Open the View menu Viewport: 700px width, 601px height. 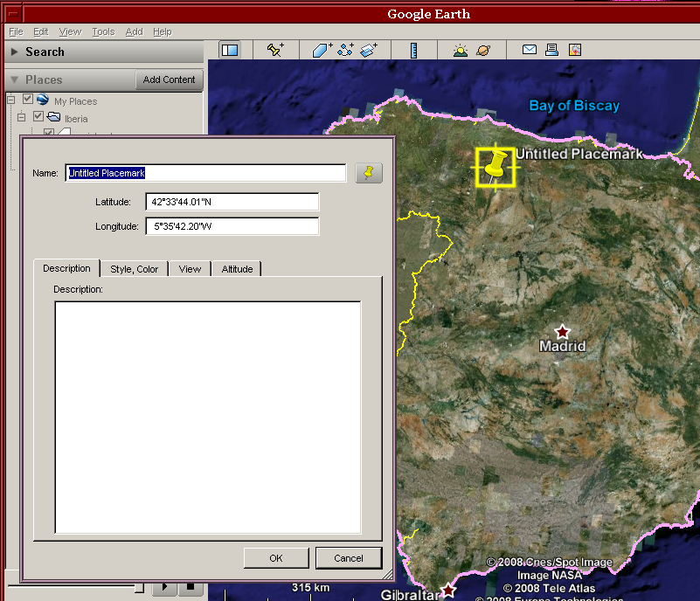(x=70, y=31)
